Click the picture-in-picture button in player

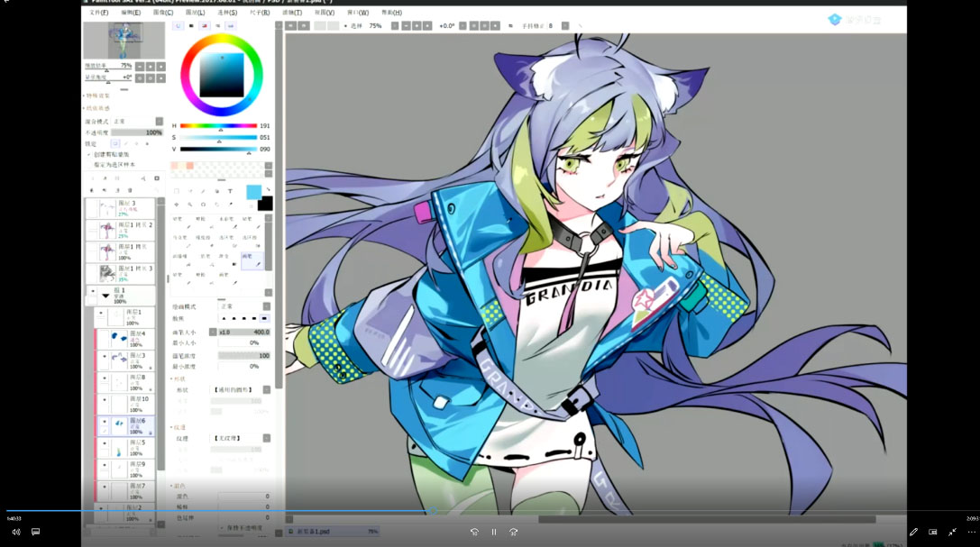click(933, 532)
